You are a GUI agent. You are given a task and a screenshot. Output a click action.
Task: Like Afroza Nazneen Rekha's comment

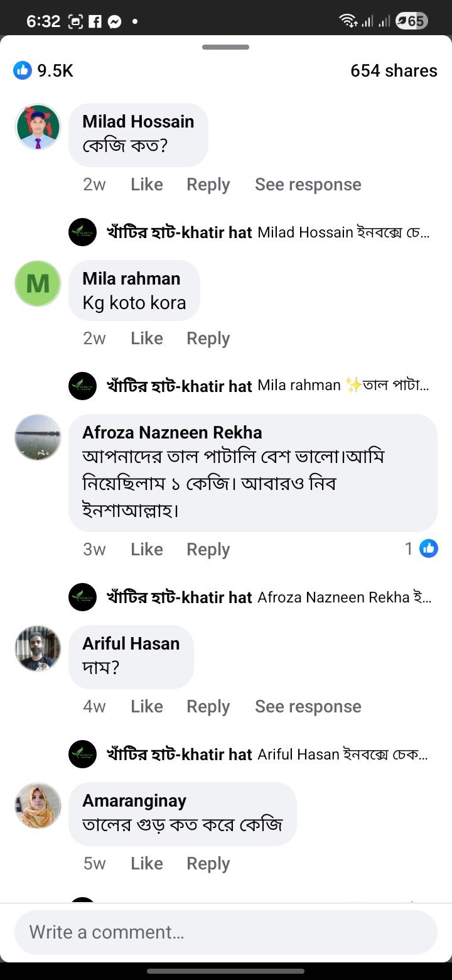147,550
